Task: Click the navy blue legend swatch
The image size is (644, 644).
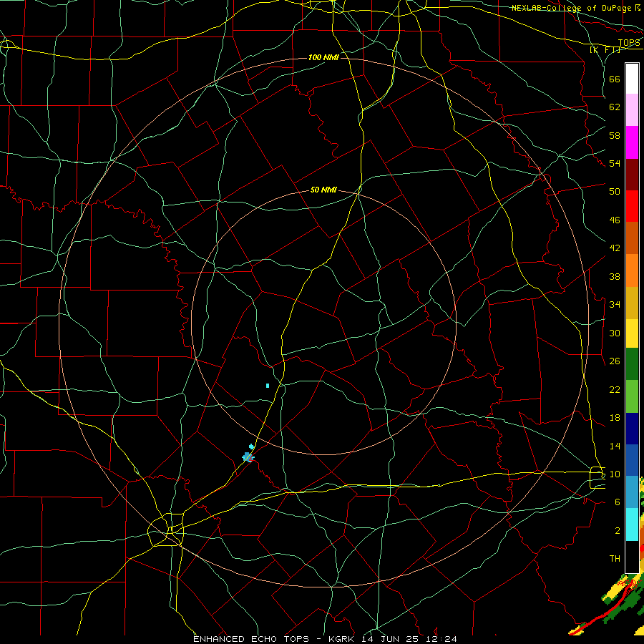Action: (x=632, y=429)
